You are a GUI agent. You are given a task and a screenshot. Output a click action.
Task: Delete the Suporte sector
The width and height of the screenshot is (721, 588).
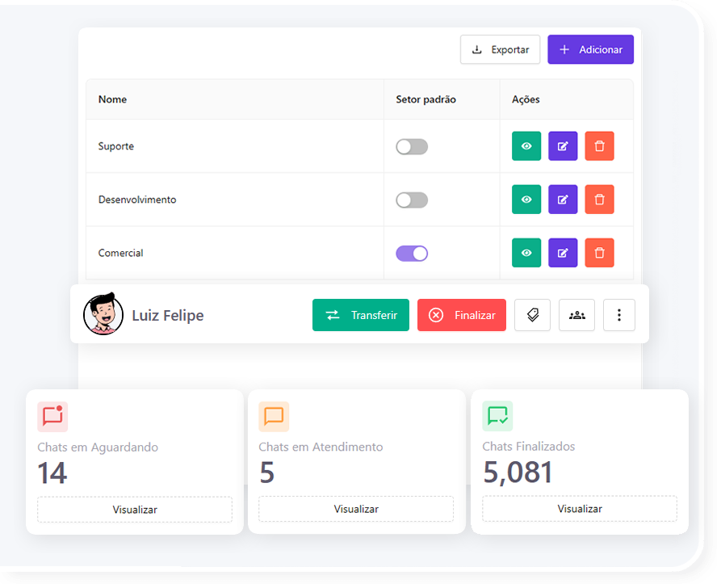[x=599, y=146]
